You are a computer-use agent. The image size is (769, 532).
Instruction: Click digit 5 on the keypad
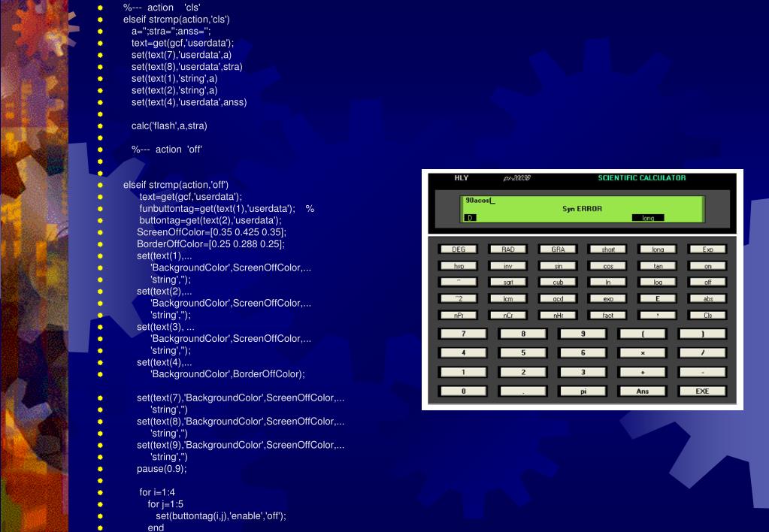point(522,352)
